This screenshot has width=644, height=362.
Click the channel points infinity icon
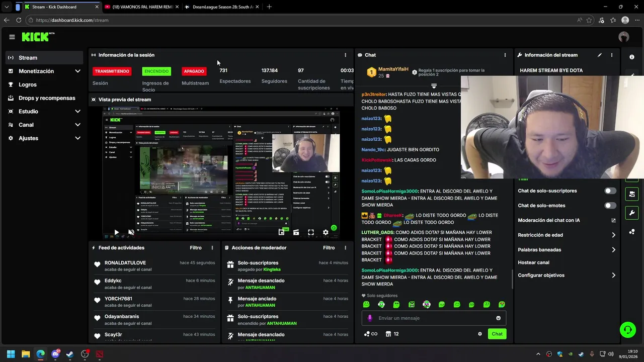click(371, 334)
